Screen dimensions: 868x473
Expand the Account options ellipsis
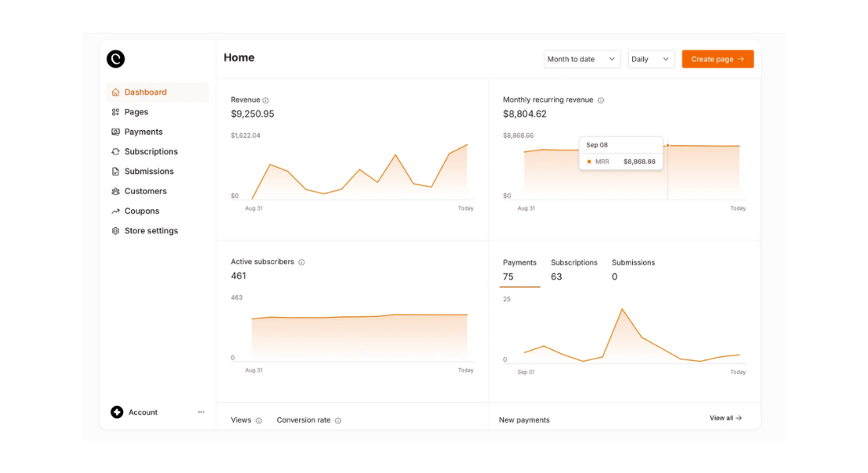[x=201, y=412]
